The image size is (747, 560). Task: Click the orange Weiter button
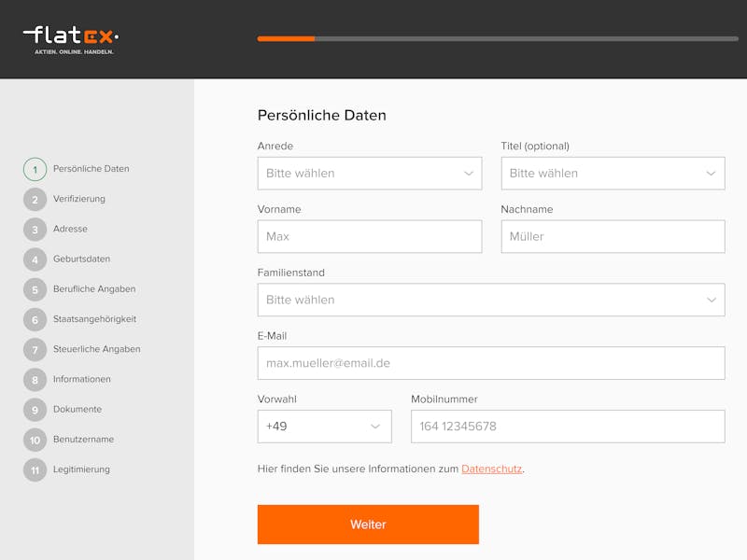pyautogui.click(x=368, y=525)
